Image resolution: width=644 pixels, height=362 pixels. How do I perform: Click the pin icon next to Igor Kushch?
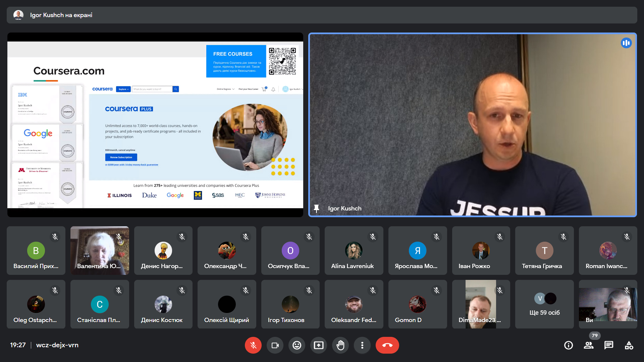[x=316, y=208]
